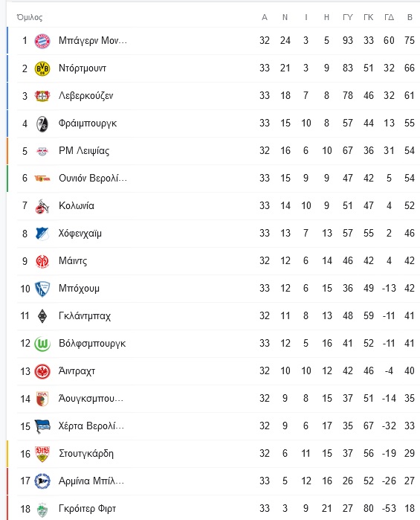
Task: Click the RB Leipzig logo
Action: click(x=42, y=152)
